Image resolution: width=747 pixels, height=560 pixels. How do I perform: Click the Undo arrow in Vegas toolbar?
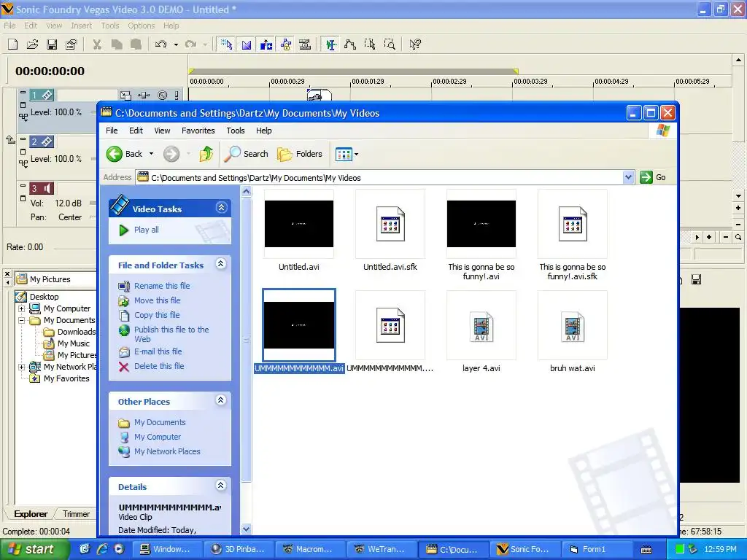click(161, 44)
